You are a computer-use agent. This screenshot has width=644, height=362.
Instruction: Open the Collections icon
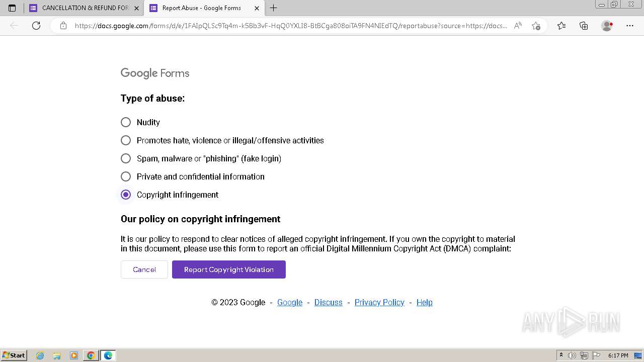pyautogui.click(x=584, y=26)
